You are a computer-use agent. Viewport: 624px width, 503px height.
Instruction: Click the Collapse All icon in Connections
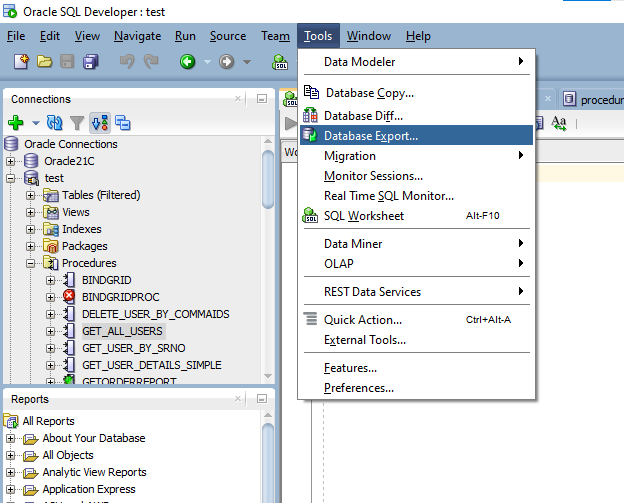pyautogui.click(x=123, y=123)
